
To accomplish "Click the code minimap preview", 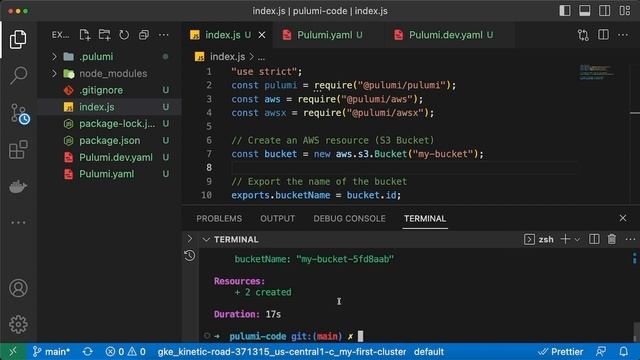I will 597,72.
